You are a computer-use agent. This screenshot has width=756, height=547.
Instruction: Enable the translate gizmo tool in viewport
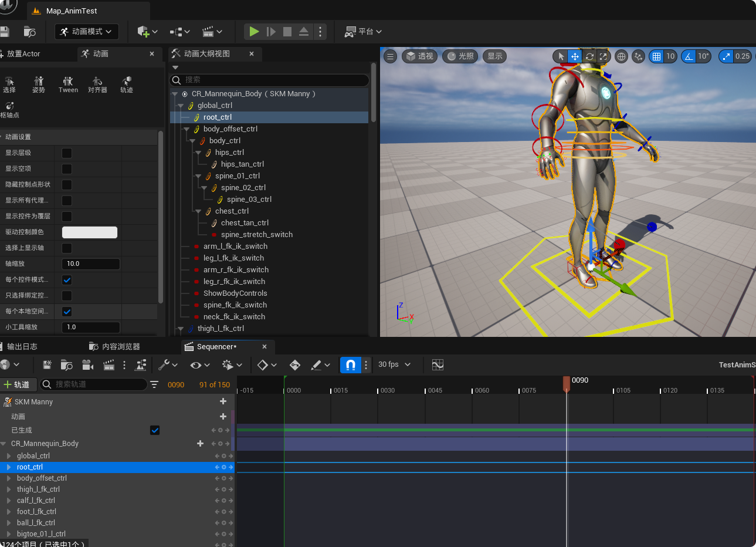click(575, 56)
